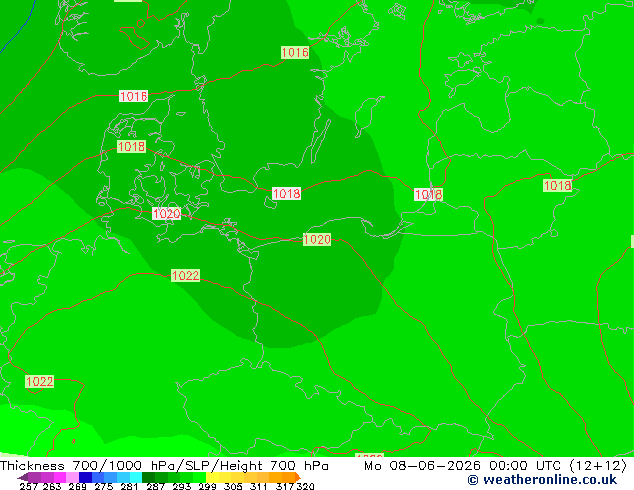Click the 257 legend value
The image size is (634, 490).
click(x=29, y=486)
